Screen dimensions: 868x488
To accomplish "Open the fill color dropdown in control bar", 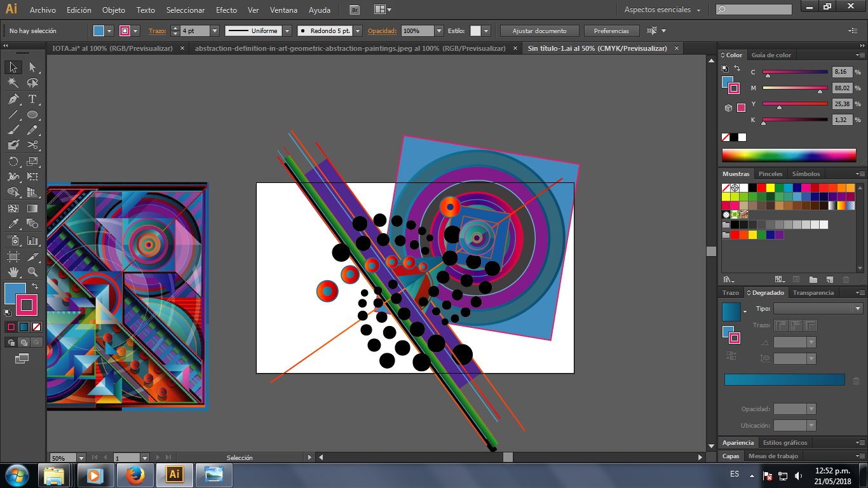I will [110, 30].
